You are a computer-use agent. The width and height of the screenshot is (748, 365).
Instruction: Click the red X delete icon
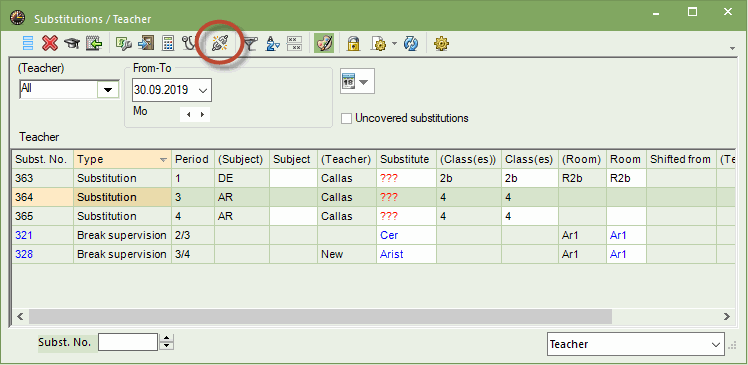(50, 43)
